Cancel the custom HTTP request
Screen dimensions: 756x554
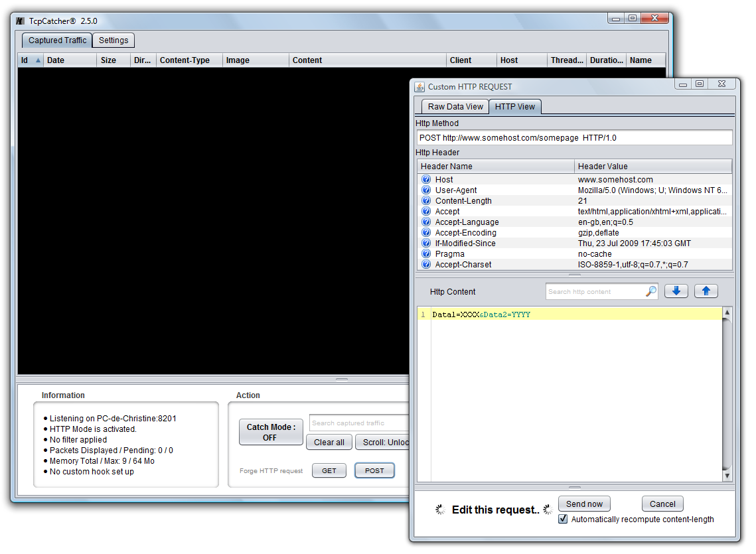click(662, 504)
